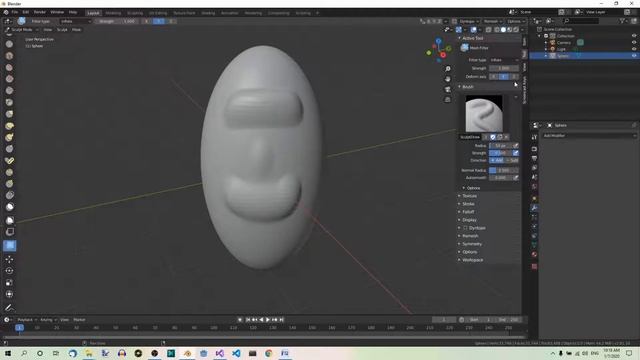
Task: Expand the Symmetry panel in the sidebar
Action: 472,244
